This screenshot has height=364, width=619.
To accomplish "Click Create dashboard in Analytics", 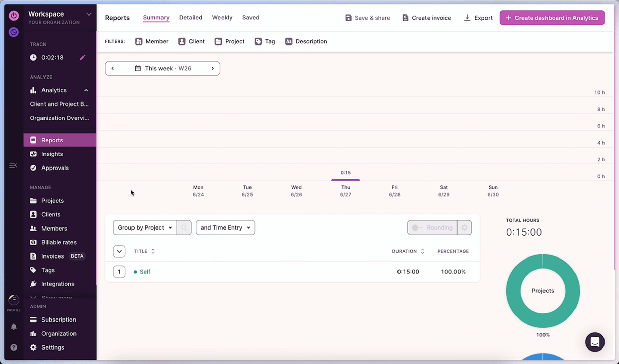I will coord(552,18).
